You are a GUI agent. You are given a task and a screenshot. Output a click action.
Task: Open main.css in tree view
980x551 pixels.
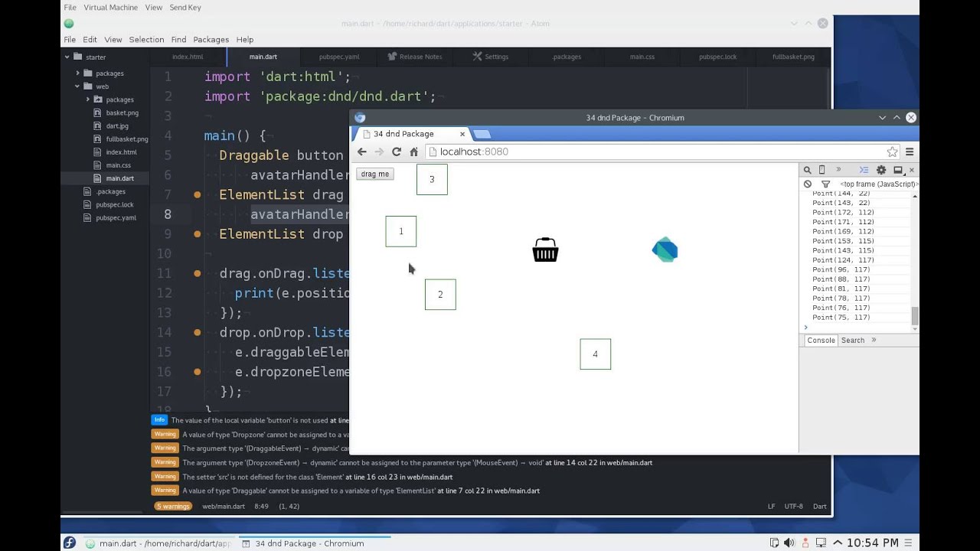click(x=119, y=165)
